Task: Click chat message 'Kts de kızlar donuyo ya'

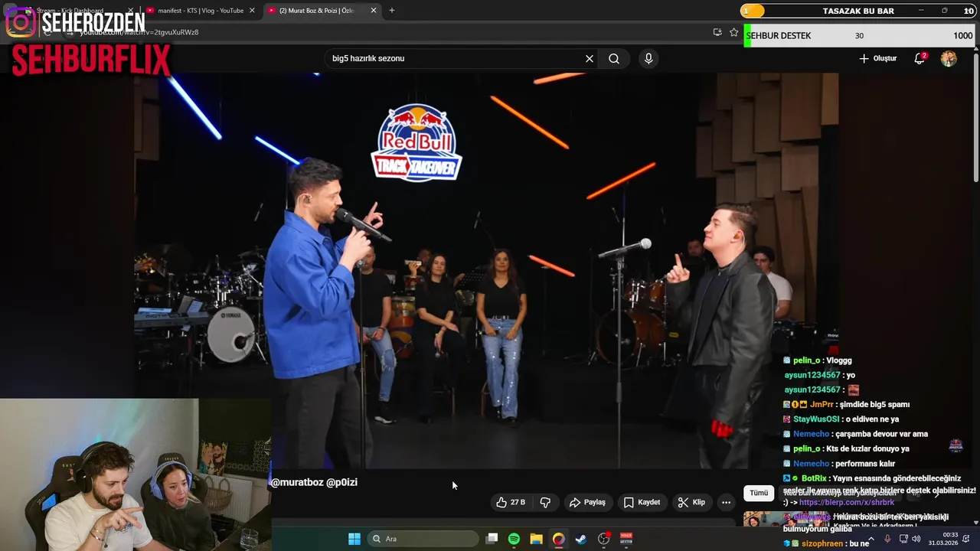Action: 867,448
